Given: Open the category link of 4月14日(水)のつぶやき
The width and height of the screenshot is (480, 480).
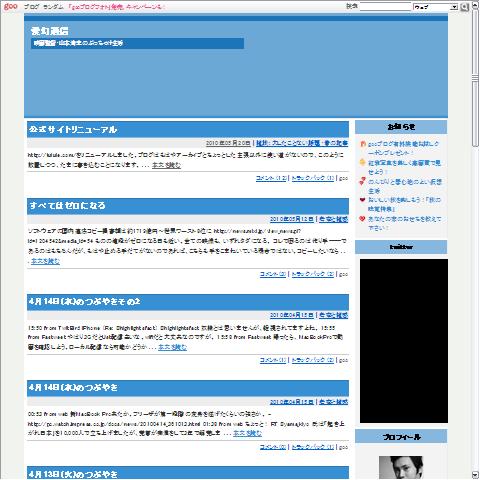Looking at the screenshot, I should tap(333, 402).
